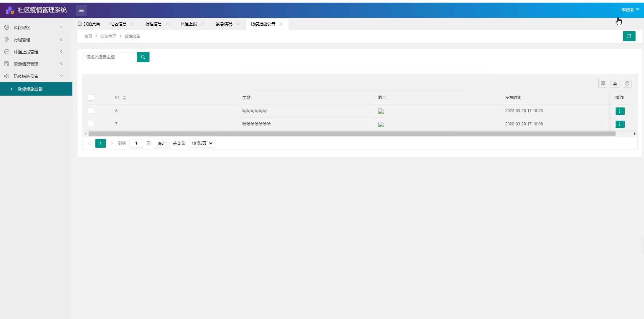Close the 防疫措施公告 tab
The width and height of the screenshot is (644, 319).
[281, 24]
